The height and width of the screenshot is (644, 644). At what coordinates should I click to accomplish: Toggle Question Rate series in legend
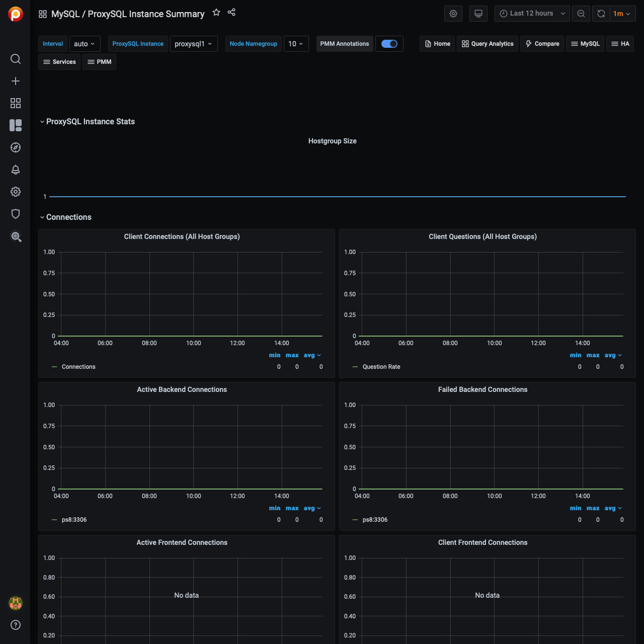point(381,367)
